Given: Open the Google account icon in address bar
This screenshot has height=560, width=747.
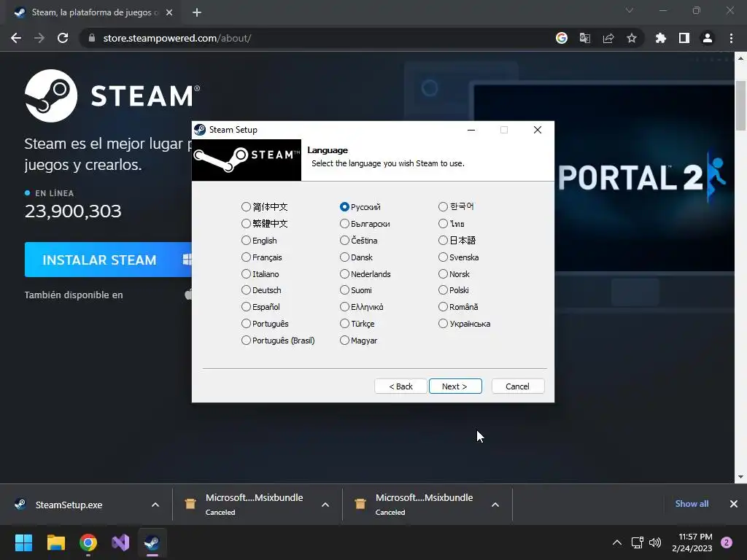Looking at the screenshot, I should [562, 38].
